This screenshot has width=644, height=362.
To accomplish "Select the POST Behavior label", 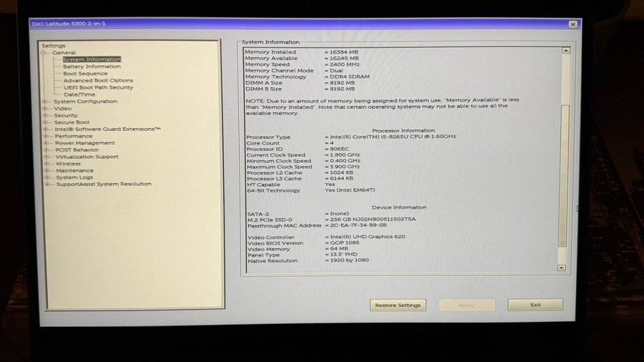I will 77,150.
